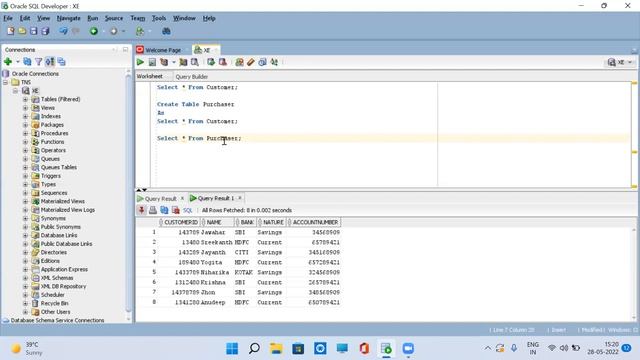The height and width of the screenshot is (360, 640).
Task: Expand the Views tree node
Action: click(25, 108)
